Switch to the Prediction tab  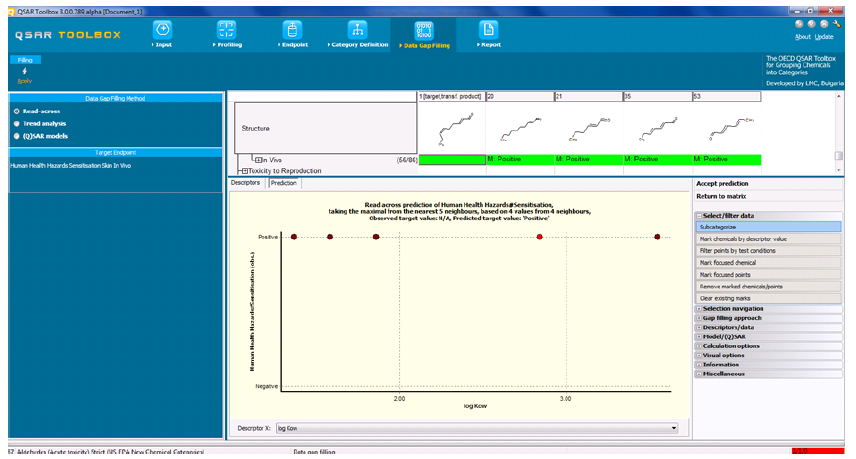[x=284, y=183]
